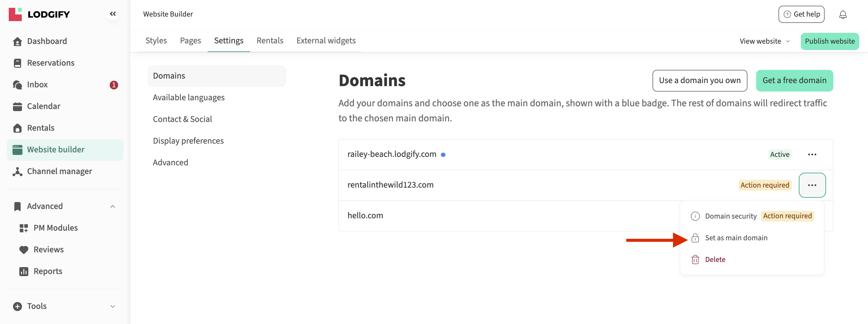Click Use a domain you own
The width and height of the screenshot is (868, 324).
coord(700,80)
